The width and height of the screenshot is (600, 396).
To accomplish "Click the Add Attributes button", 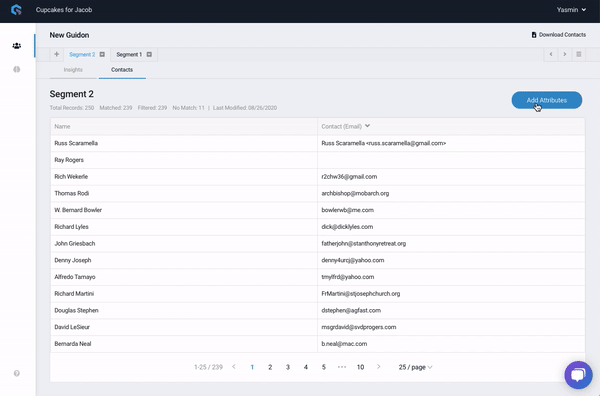I will [x=547, y=100].
